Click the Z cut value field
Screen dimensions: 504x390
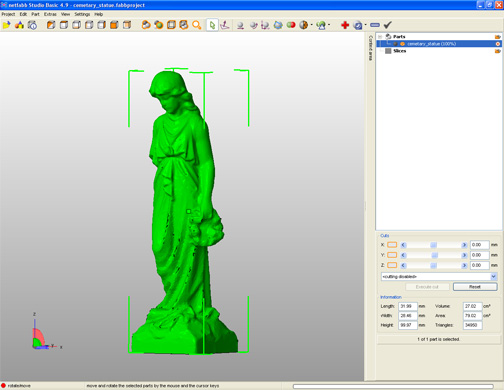[x=479, y=265]
